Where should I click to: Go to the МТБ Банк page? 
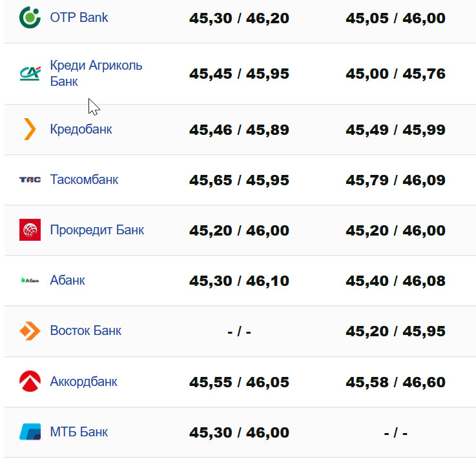79,431
